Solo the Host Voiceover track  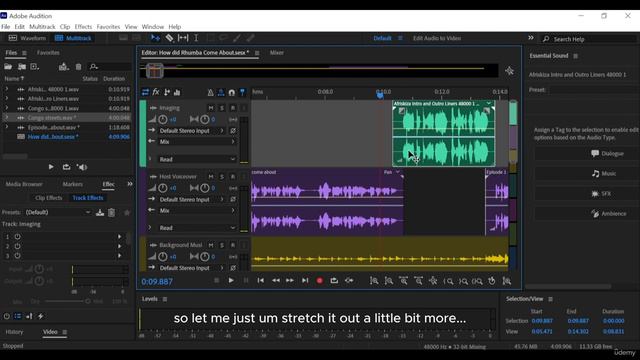tap(222, 176)
